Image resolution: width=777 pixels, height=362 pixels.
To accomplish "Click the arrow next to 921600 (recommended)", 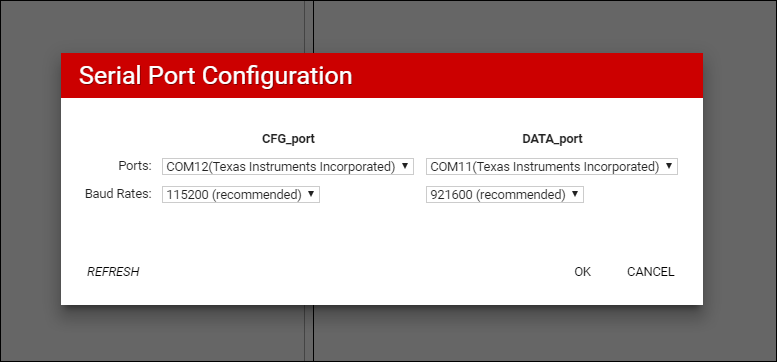I will [575, 194].
